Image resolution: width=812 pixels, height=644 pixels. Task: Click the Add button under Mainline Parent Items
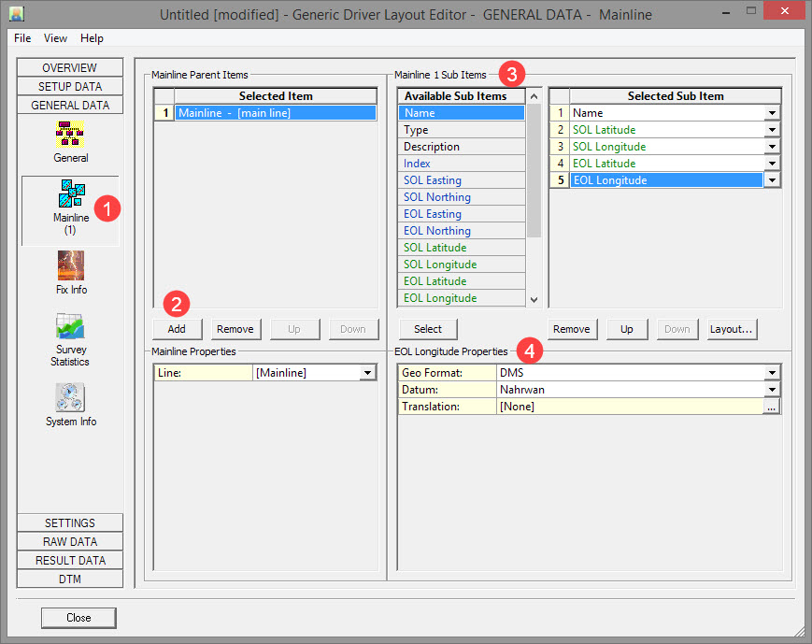pyautogui.click(x=177, y=329)
